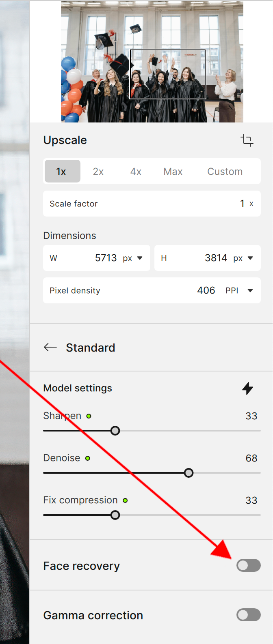273x644 pixels.
Task: Click the Denoise slider handle
Action: (188, 473)
